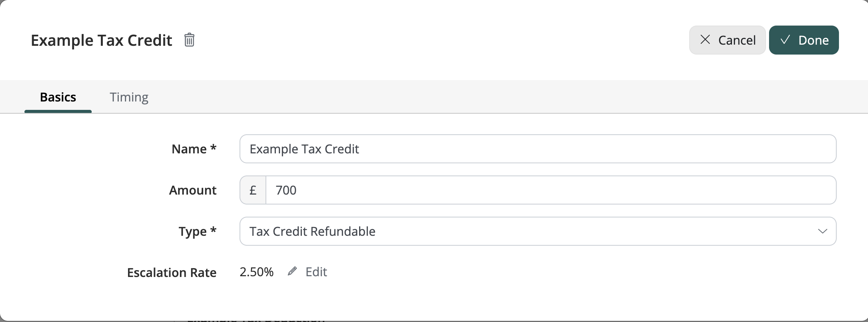
Task: Switch to the Timing tab
Action: coord(129,97)
